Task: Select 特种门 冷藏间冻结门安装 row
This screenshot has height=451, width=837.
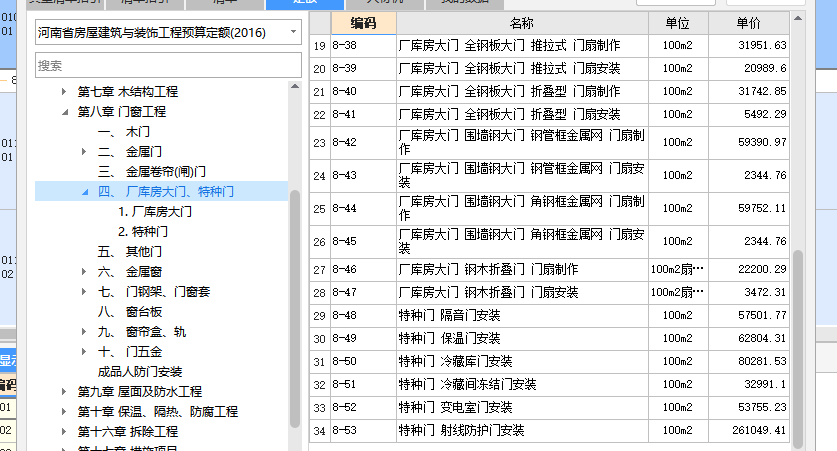Action: (522, 384)
